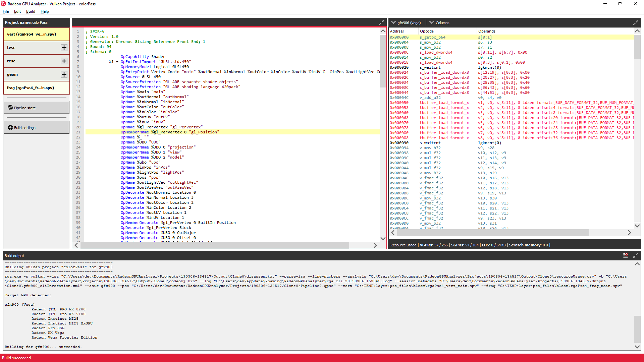Image resolution: width=644 pixels, height=362 pixels.
Task: Open the Edit menu
Action: pos(17,11)
